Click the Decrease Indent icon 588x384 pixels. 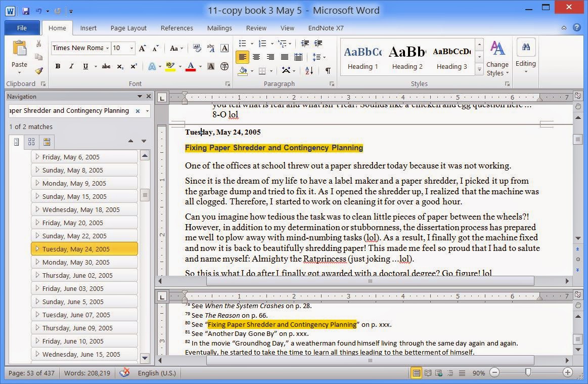(305, 43)
